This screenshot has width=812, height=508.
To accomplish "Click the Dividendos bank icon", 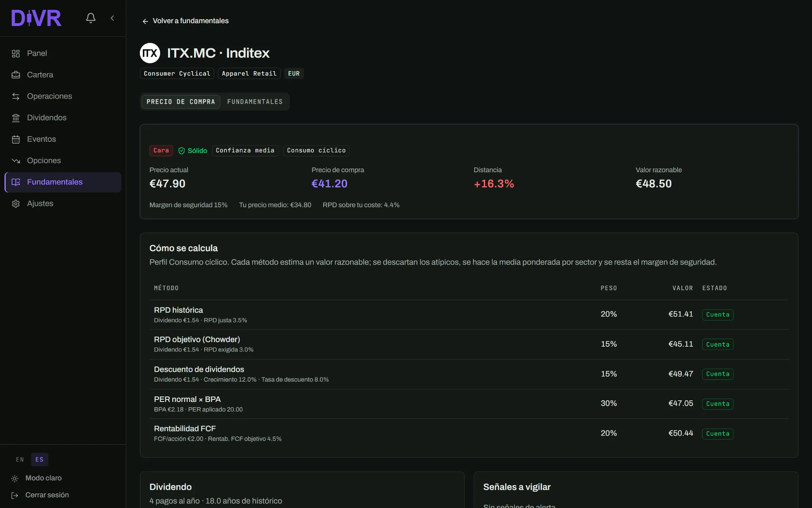I will [x=16, y=118].
